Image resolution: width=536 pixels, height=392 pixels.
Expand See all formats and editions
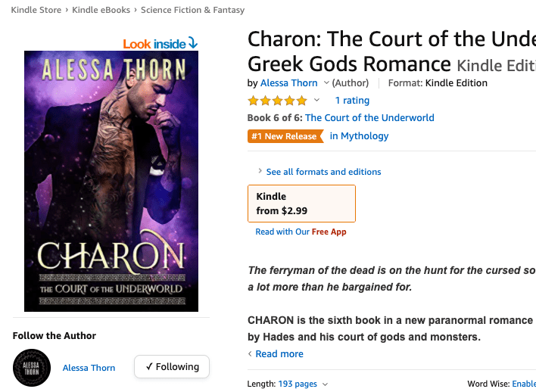pyautogui.click(x=323, y=172)
